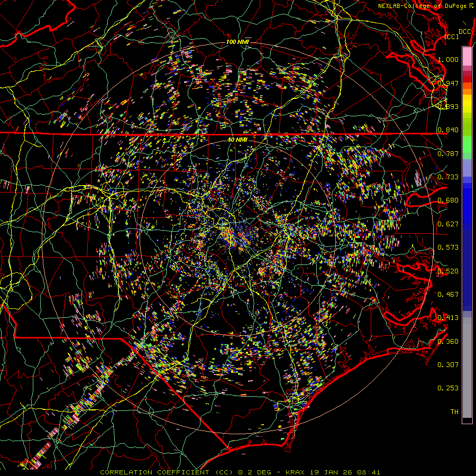Click the gray segment of the color bar
The width and height of the screenshot is (476, 476).
467,368
